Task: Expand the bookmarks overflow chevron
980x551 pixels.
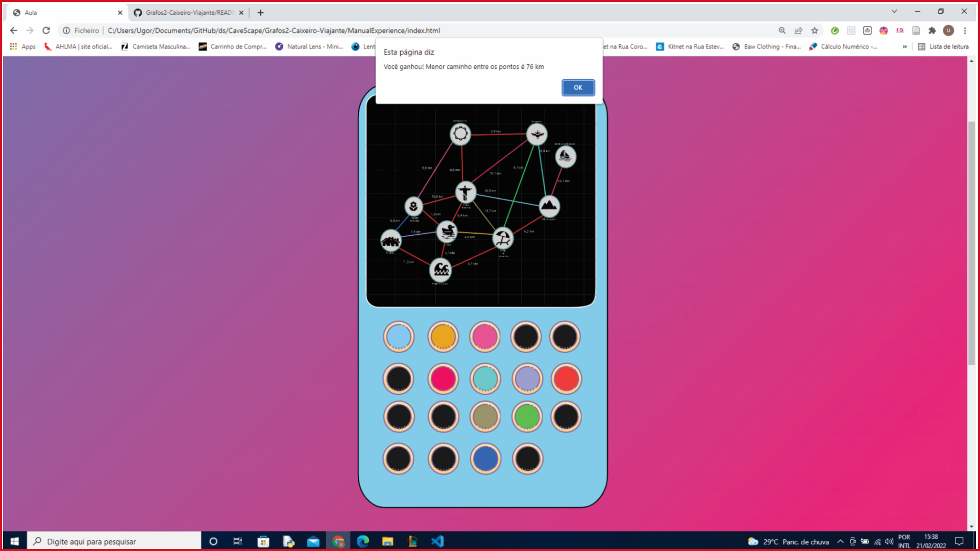Action: point(904,46)
